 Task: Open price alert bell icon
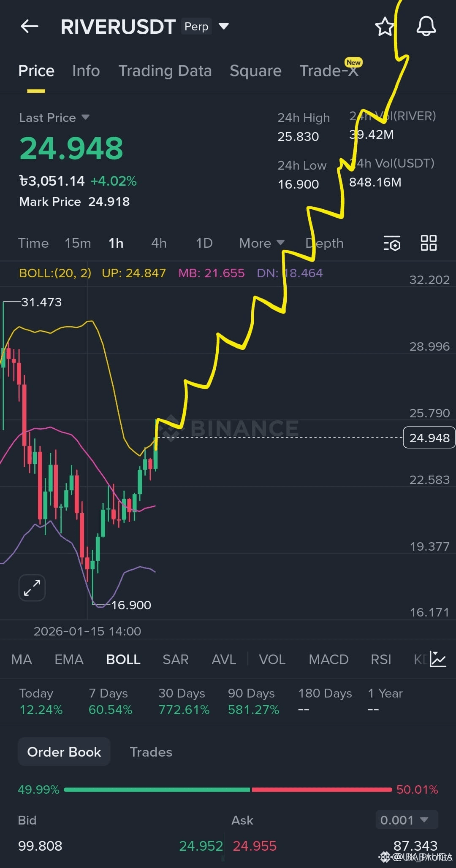[426, 27]
